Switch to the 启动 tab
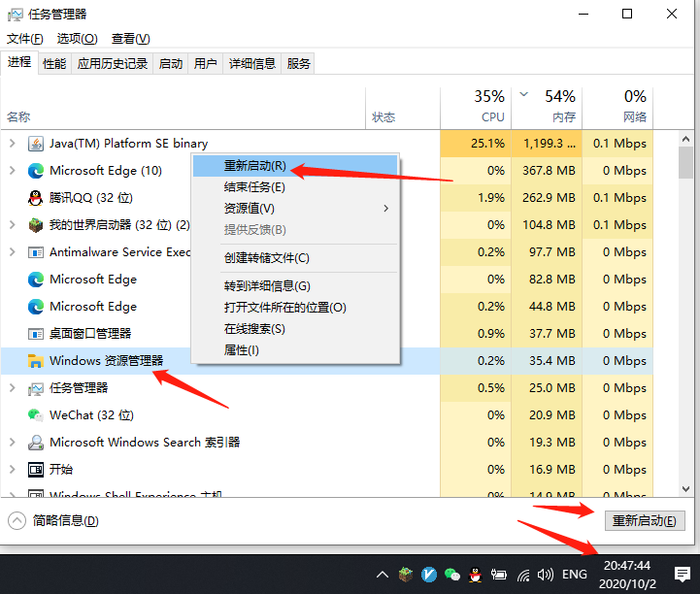The height and width of the screenshot is (594, 700). click(x=171, y=64)
